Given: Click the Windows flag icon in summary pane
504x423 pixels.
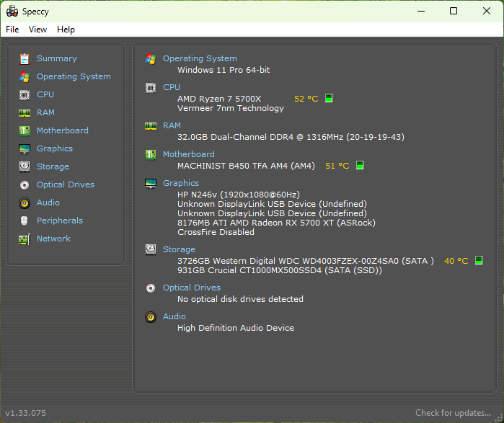Looking at the screenshot, I should tap(151, 59).
